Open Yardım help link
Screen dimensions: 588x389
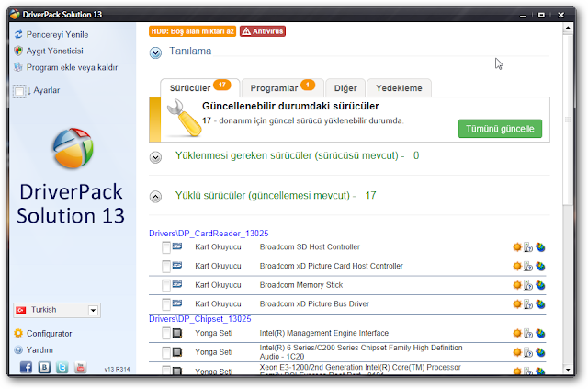point(40,350)
